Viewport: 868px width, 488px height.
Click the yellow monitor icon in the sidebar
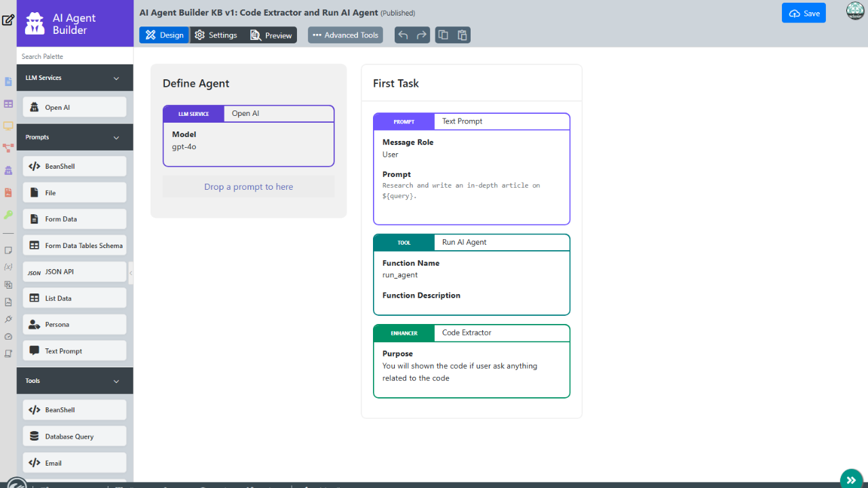point(8,126)
